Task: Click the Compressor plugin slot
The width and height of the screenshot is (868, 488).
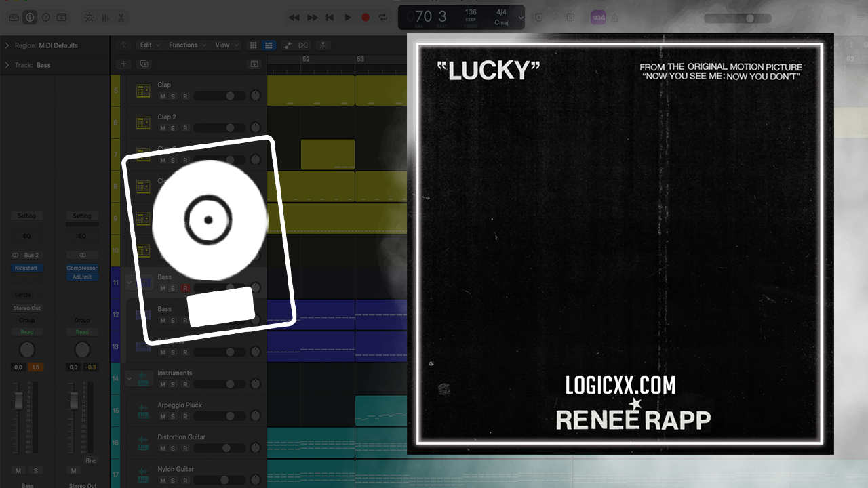Action: click(82, 268)
